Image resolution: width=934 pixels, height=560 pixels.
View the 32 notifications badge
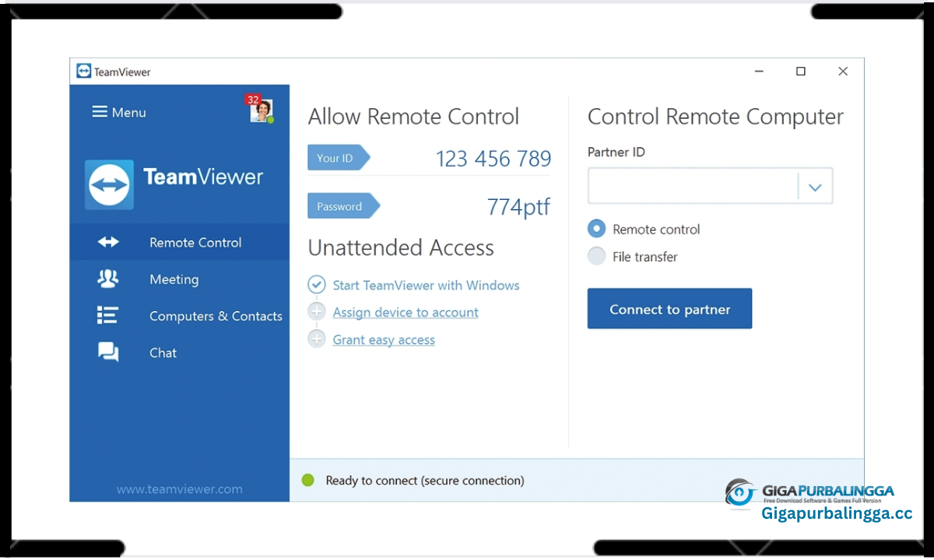253,100
